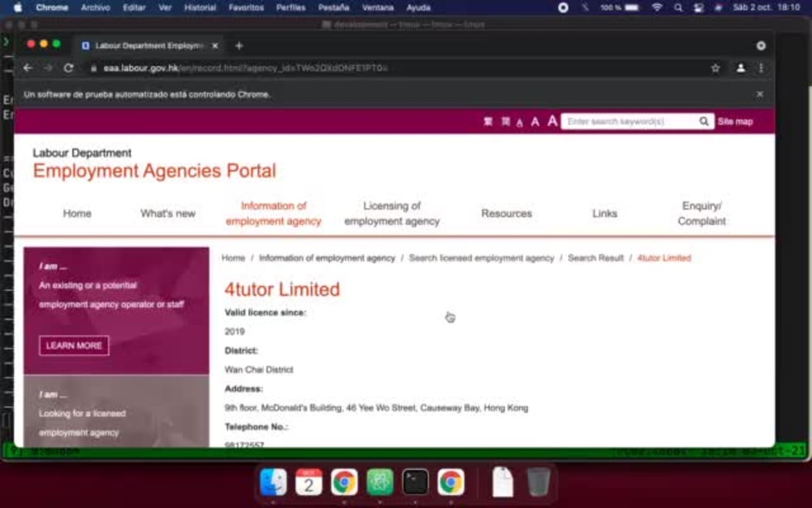Go back using the browser back arrow
The height and width of the screenshot is (508, 812).
click(28, 68)
